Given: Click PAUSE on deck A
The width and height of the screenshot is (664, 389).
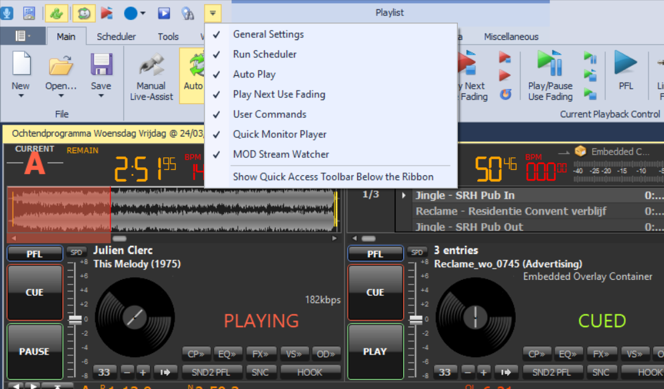Looking at the screenshot, I should click(35, 352).
